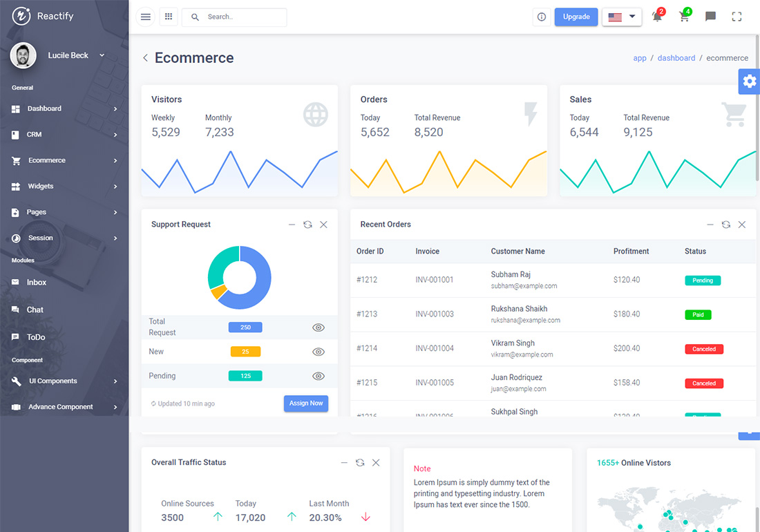760x532 pixels.
Task: Click the Profitment column header
Action: pyautogui.click(x=631, y=251)
